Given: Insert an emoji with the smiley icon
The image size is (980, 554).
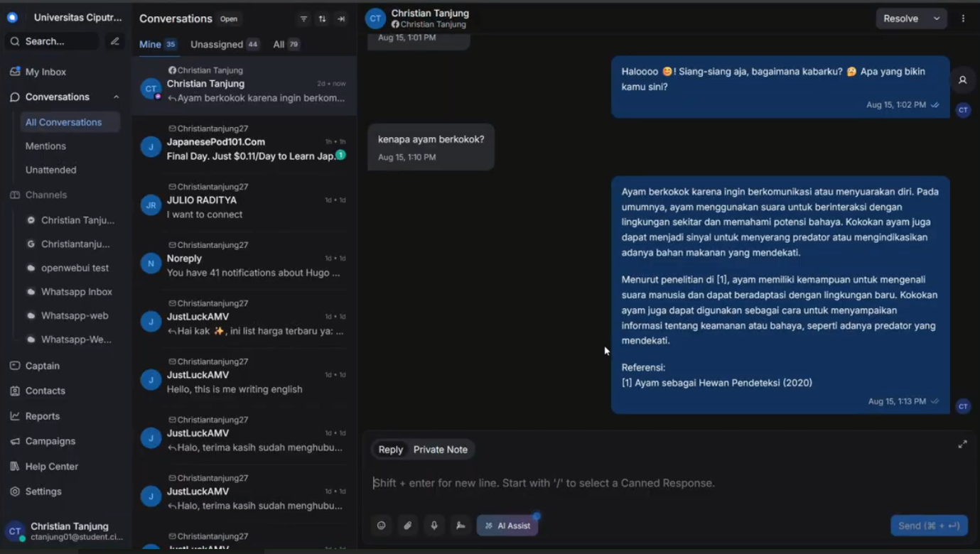Looking at the screenshot, I should [x=382, y=526].
